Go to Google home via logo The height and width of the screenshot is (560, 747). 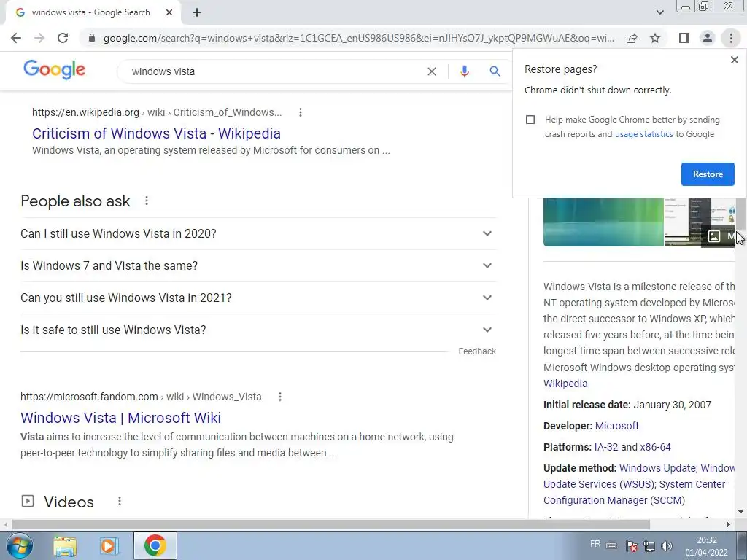coord(54,69)
